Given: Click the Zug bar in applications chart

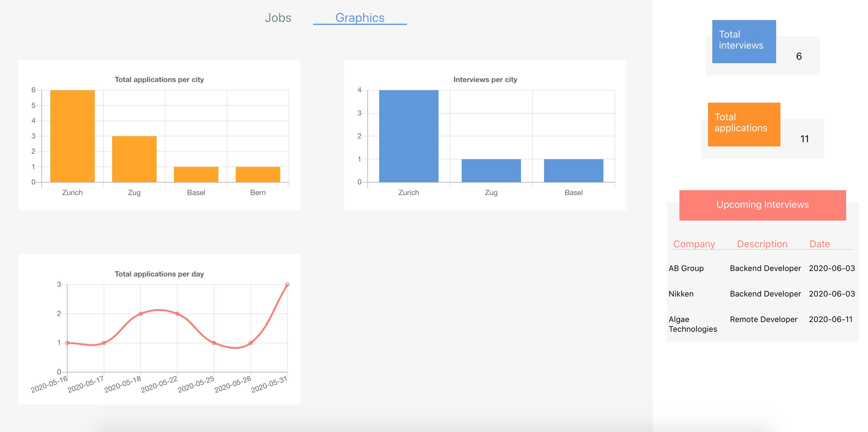Looking at the screenshot, I should tap(134, 159).
